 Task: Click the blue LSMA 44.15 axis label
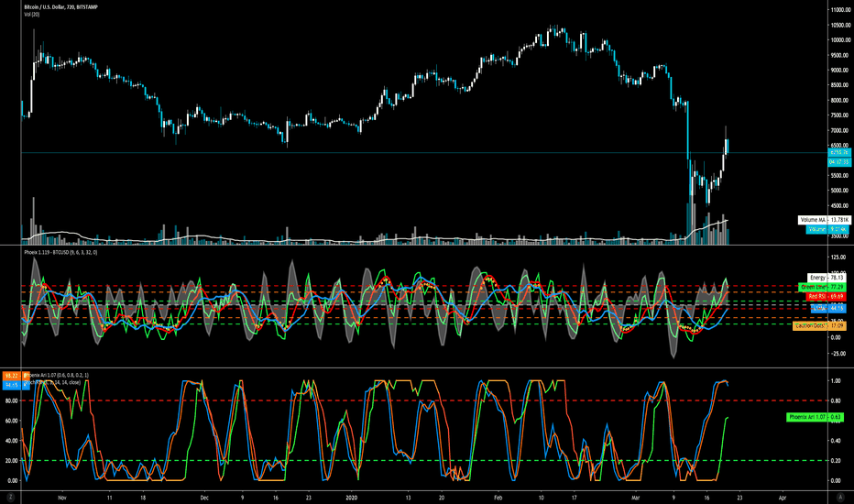click(828, 309)
